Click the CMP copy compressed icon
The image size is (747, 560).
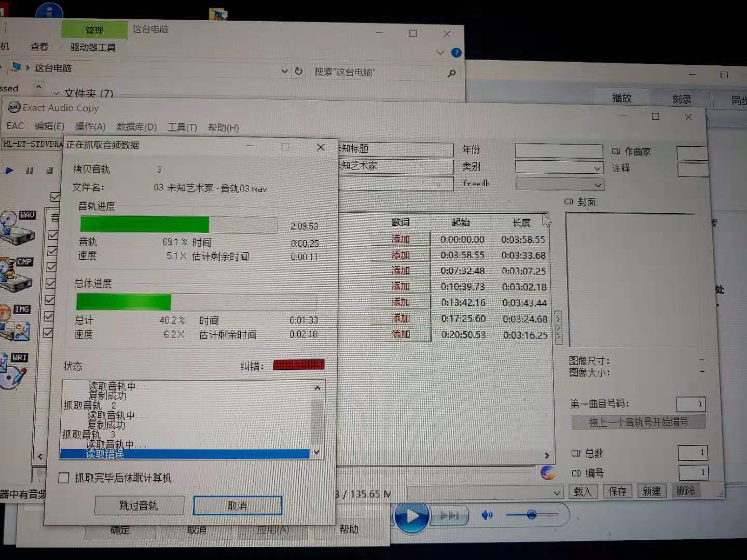pos(16,274)
